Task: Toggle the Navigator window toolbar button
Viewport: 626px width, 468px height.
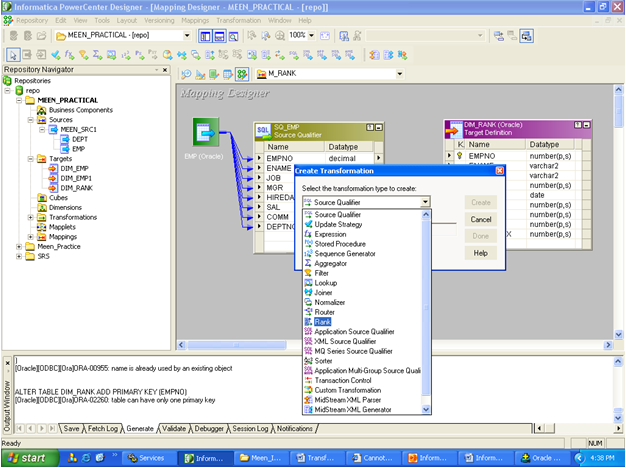Action: (205, 36)
